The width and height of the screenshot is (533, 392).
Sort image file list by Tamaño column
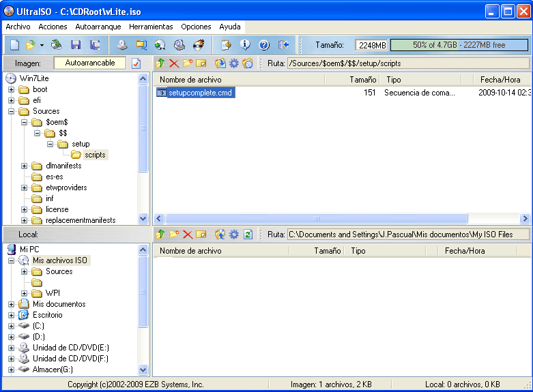click(x=352, y=80)
